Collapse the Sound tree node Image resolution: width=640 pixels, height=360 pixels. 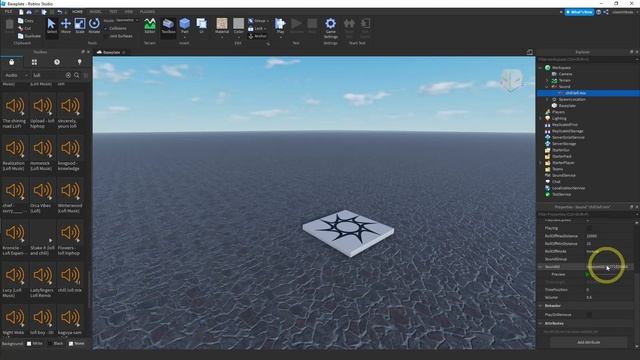click(547, 87)
